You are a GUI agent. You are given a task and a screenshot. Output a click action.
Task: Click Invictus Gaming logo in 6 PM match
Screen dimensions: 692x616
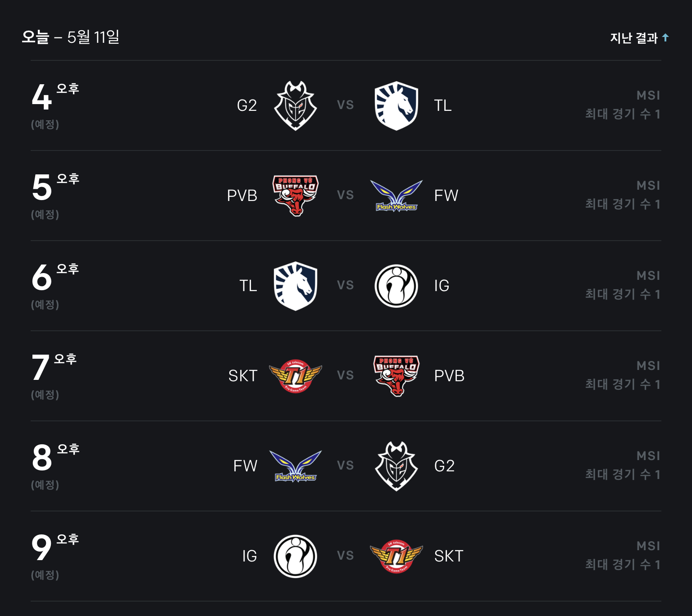pyautogui.click(x=396, y=286)
